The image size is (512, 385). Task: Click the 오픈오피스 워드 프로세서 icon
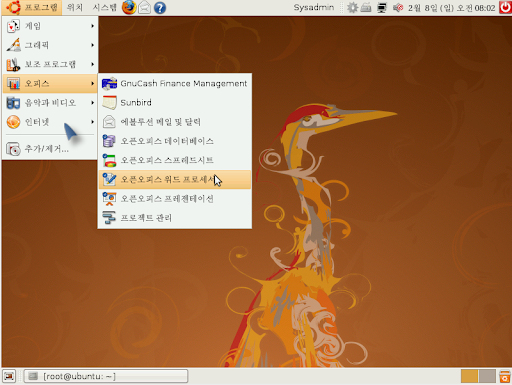(109, 179)
